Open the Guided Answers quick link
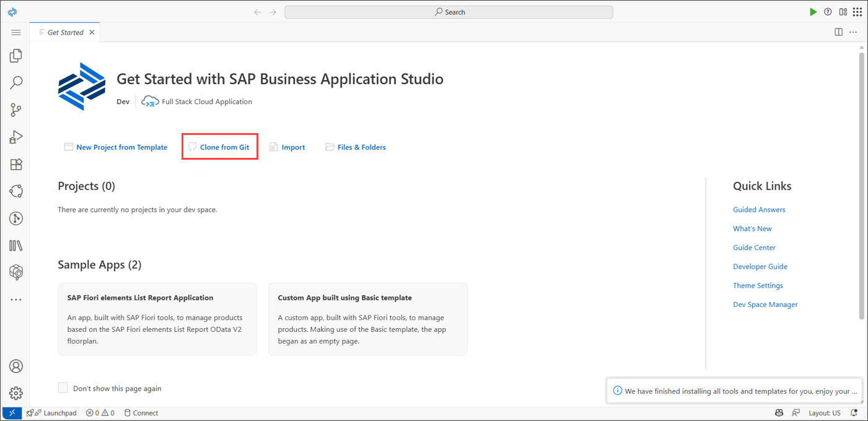The image size is (868, 421). tap(759, 210)
